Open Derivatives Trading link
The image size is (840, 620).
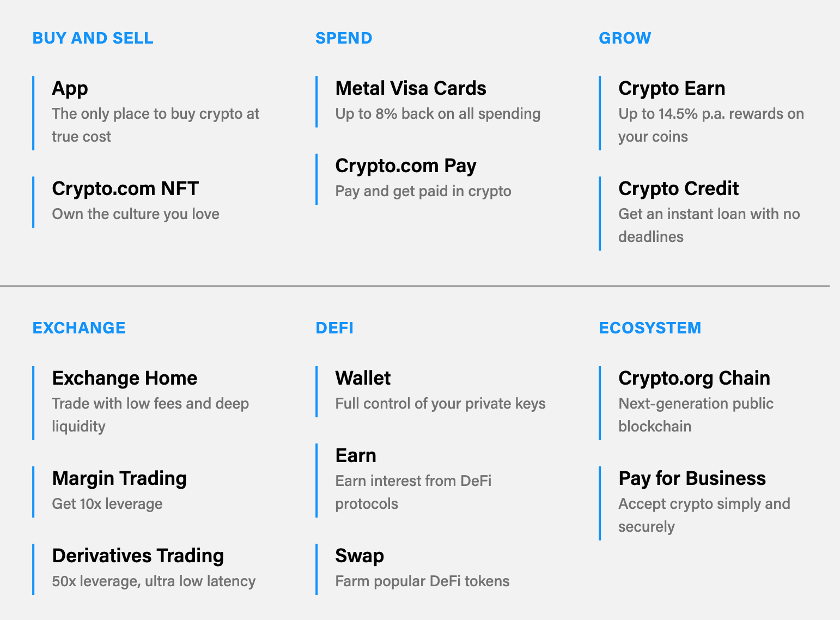pos(138,556)
